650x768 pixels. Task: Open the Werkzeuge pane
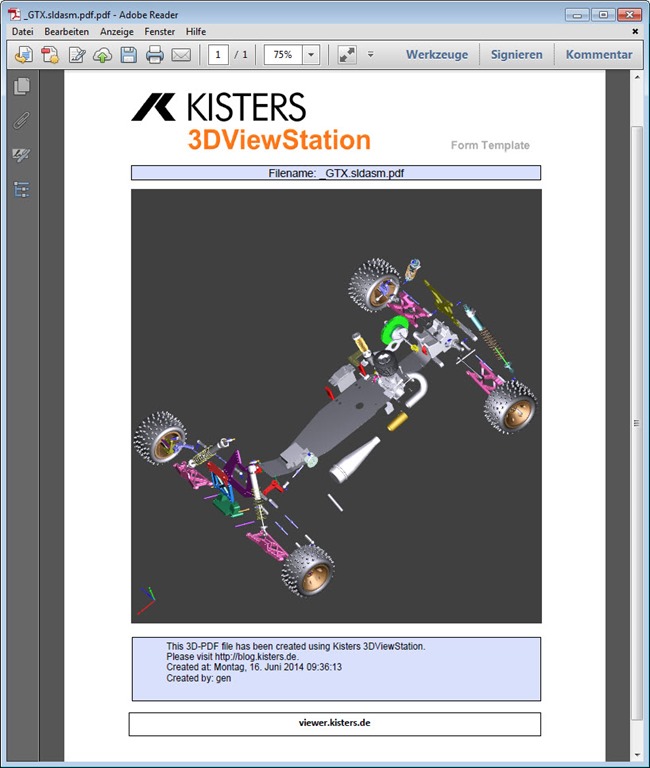(437, 54)
